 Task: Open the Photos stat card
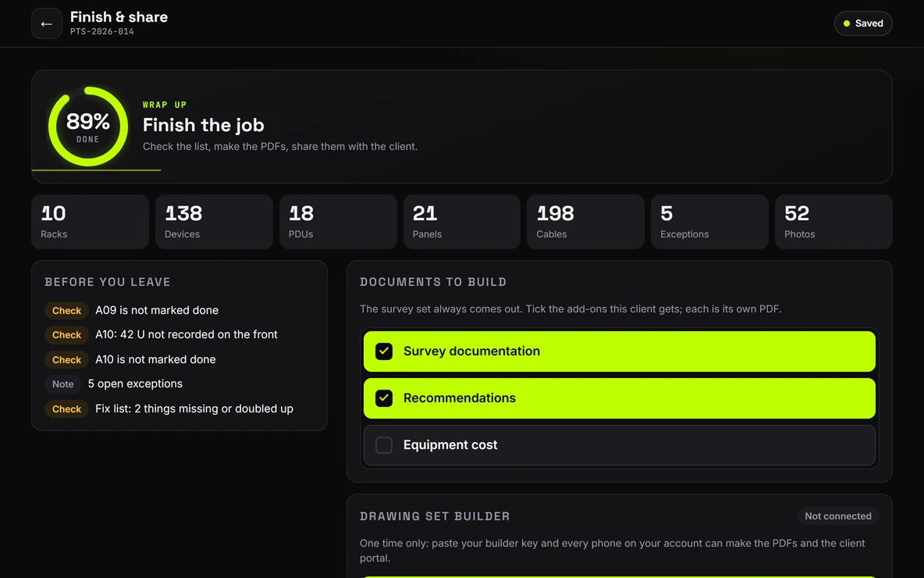(833, 222)
